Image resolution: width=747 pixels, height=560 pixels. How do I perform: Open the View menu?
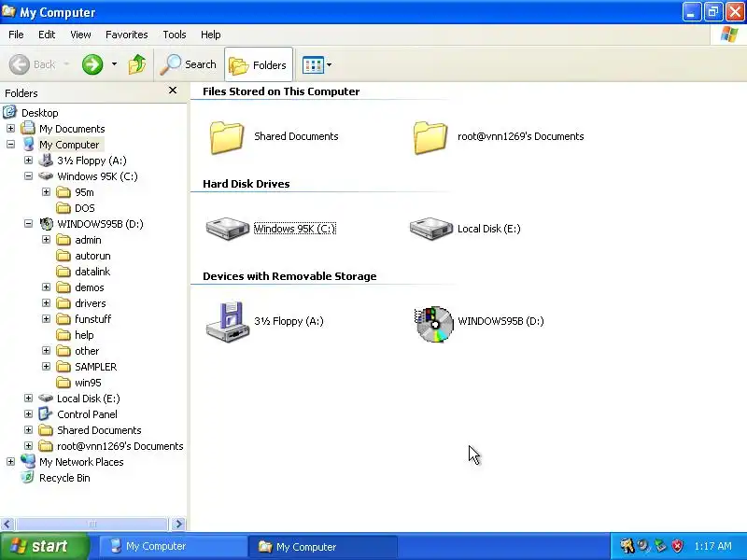point(80,35)
